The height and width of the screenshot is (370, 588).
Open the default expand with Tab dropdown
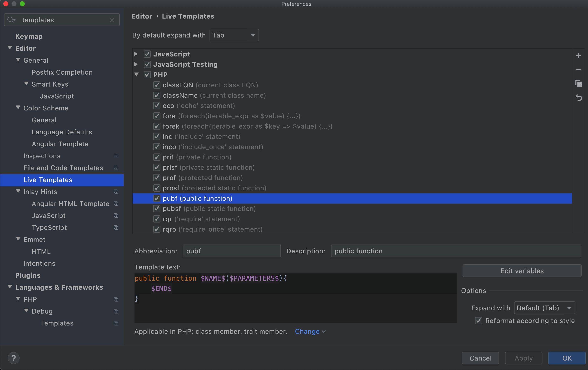(234, 35)
